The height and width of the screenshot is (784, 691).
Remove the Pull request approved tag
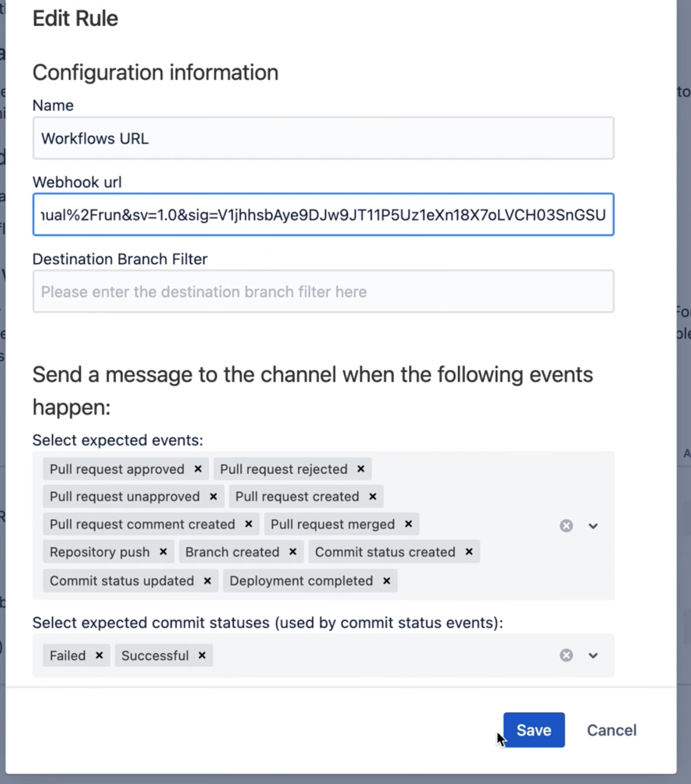198,469
